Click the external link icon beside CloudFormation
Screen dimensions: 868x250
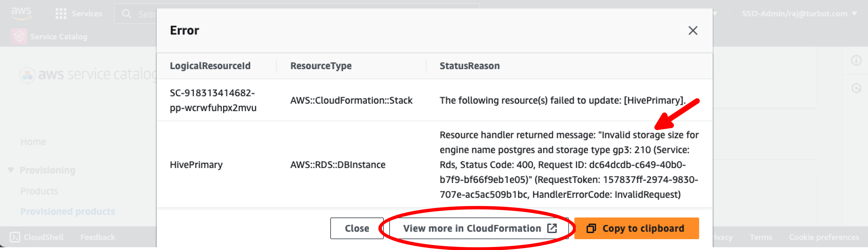(x=552, y=228)
